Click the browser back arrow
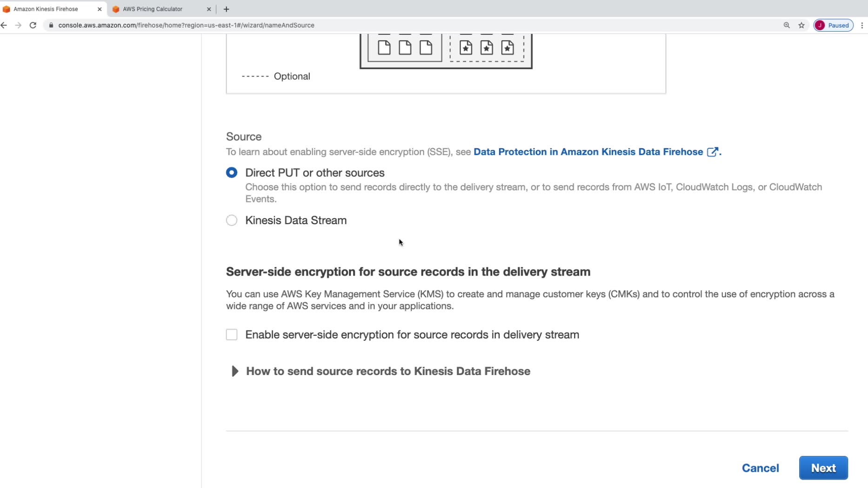 coord(4,25)
